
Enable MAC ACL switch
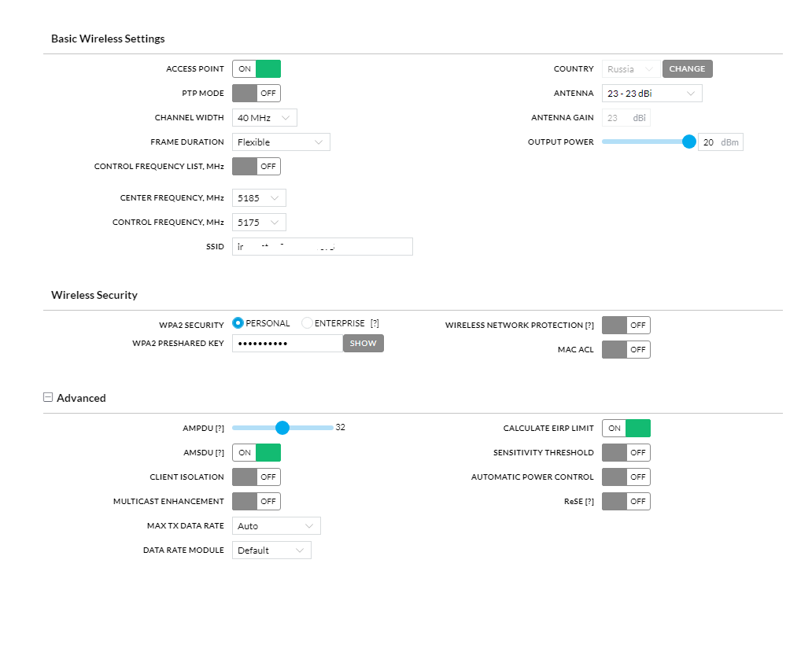coord(626,349)
